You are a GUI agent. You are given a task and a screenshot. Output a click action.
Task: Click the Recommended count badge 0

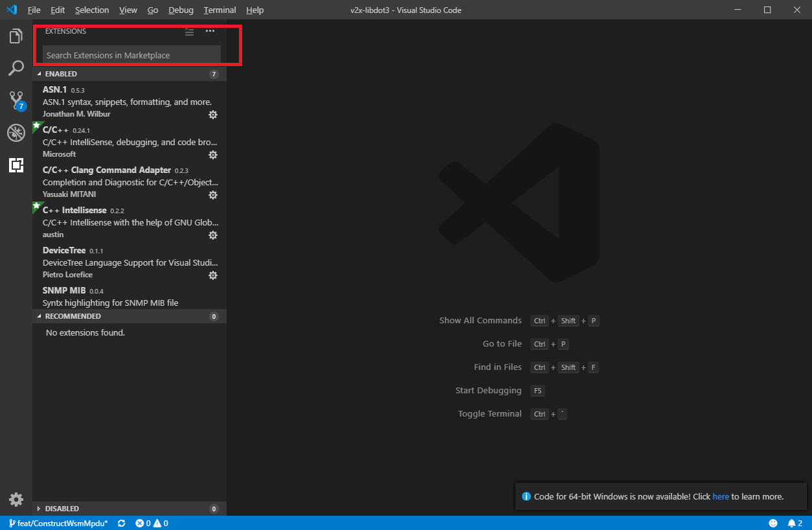point(214,317)
